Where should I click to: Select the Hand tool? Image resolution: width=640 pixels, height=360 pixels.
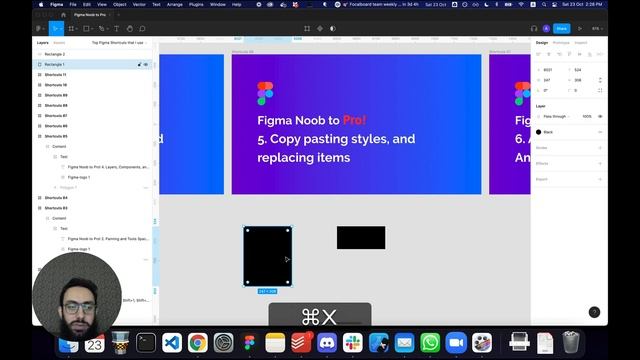[129, 29]
